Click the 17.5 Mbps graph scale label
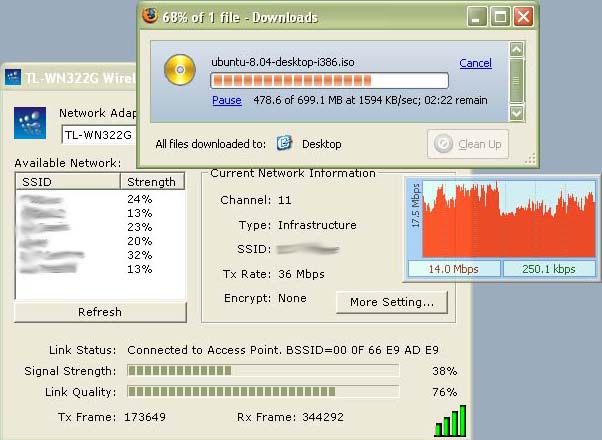This screenshot has width=602, height=440. point(415,206)
